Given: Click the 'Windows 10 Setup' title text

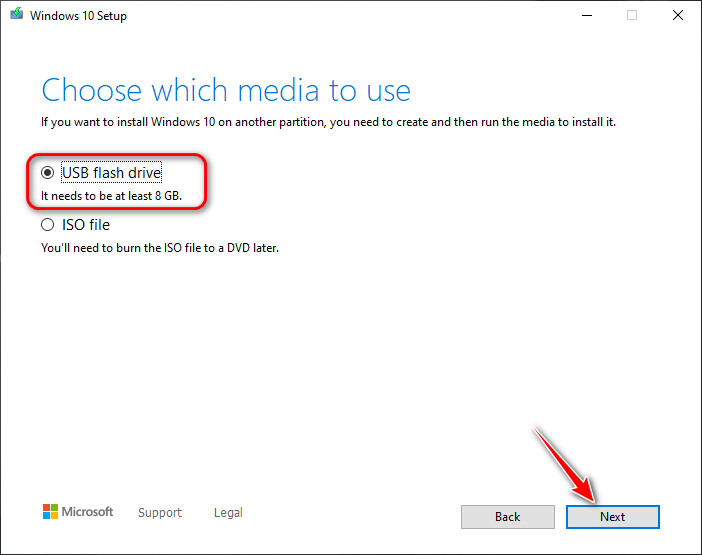Looking at the screenshot, I should point(78,16).
